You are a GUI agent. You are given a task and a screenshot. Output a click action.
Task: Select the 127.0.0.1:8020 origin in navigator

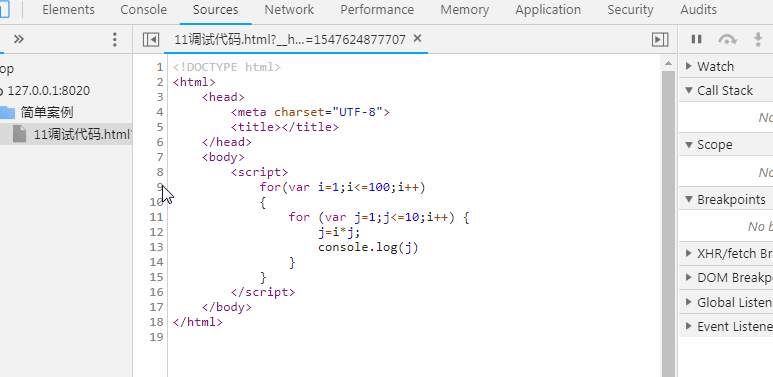point(48,91)
